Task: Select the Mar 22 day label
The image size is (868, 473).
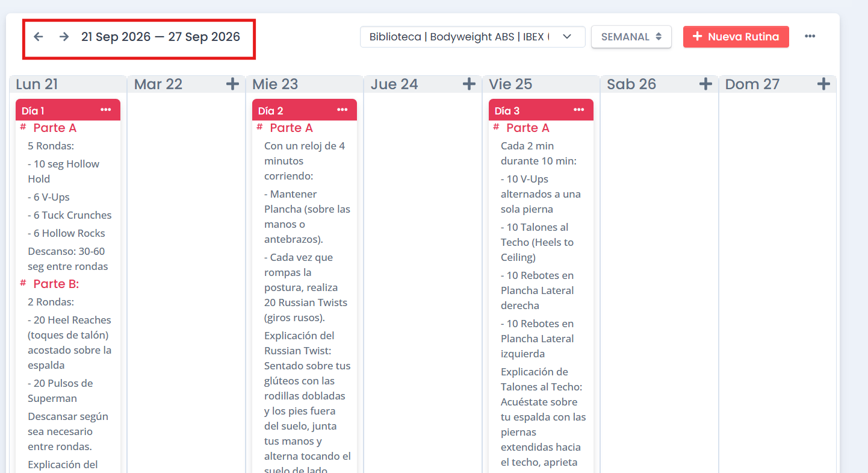Action: point(158,84)
